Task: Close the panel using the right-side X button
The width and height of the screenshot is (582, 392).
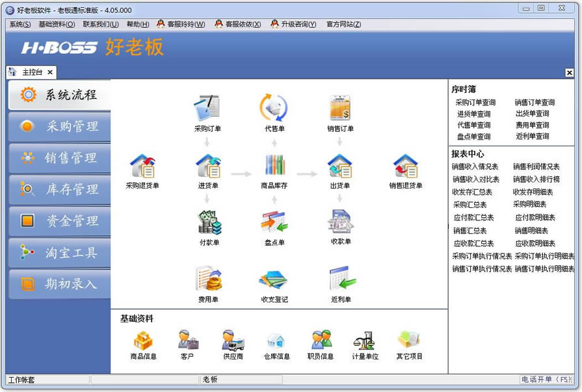Action: click(570, 73)
